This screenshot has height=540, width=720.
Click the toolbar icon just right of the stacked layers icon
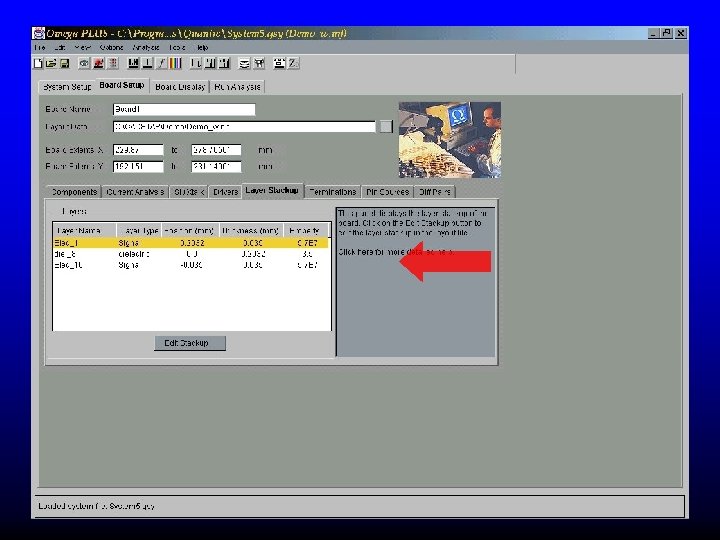pyautogui.click(x=259, y=63)
